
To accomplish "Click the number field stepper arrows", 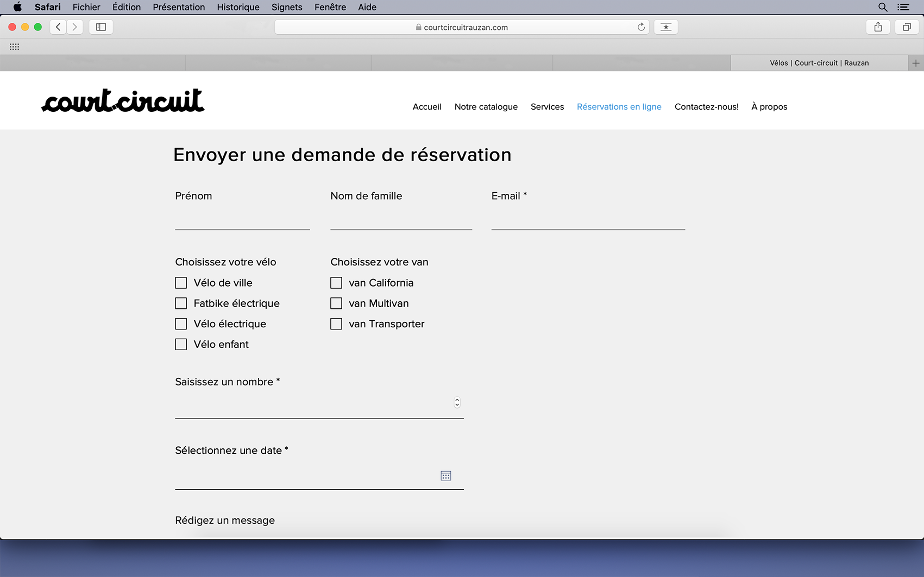I will [457, 402].
